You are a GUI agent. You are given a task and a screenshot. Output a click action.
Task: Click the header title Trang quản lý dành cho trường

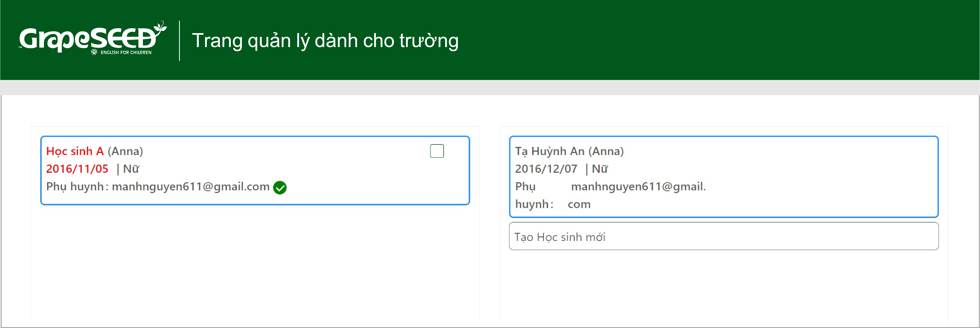coord(325,41)
